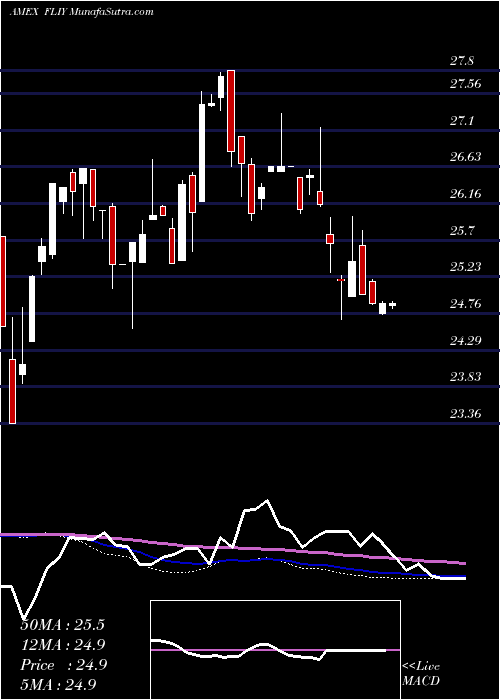Click the 27.8 price level label
Screen dimensions: 500x700
462,61
